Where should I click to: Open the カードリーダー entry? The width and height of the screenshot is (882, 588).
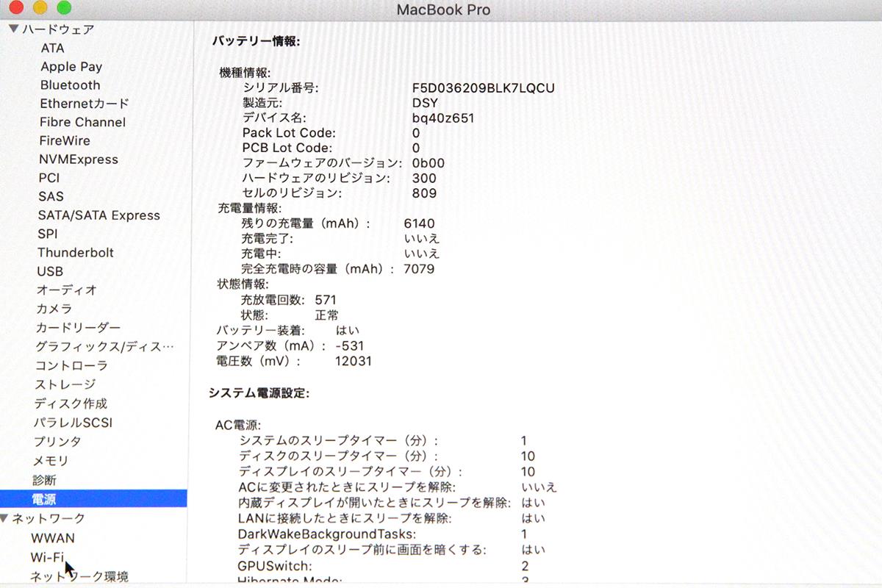(79, 327)
